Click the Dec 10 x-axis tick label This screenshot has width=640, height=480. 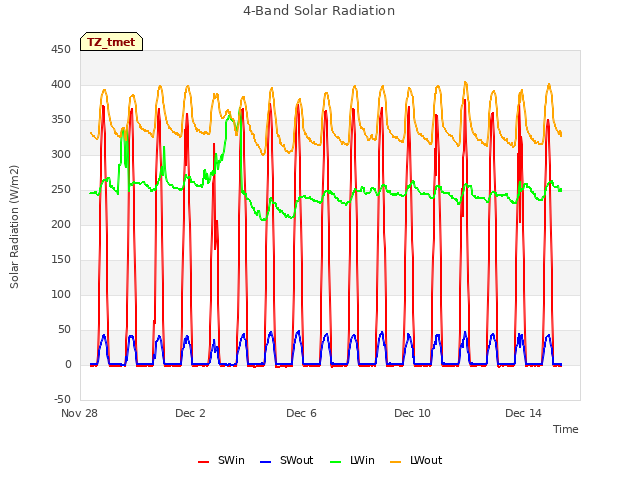(x=412, y=413)
